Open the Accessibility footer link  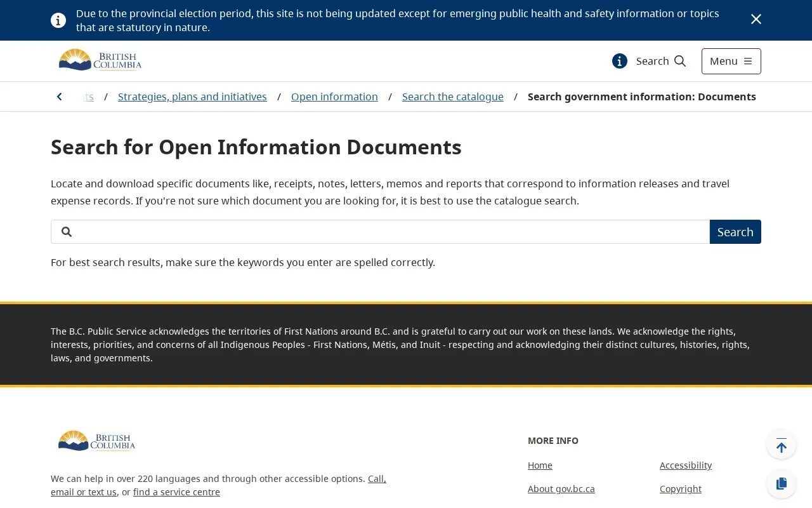pyautogui.click(x=686, y=465)
